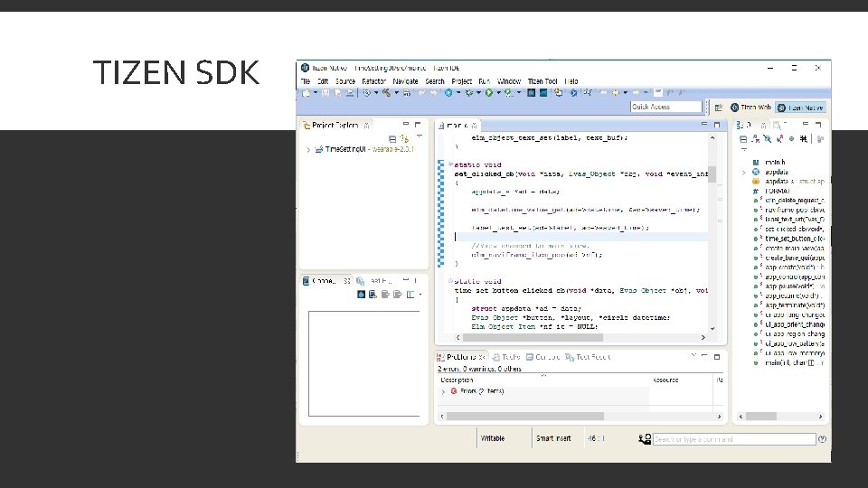The width and height of the screenshot is (868, 488).
Task: Open the Test Result tab
Action: 588,358
